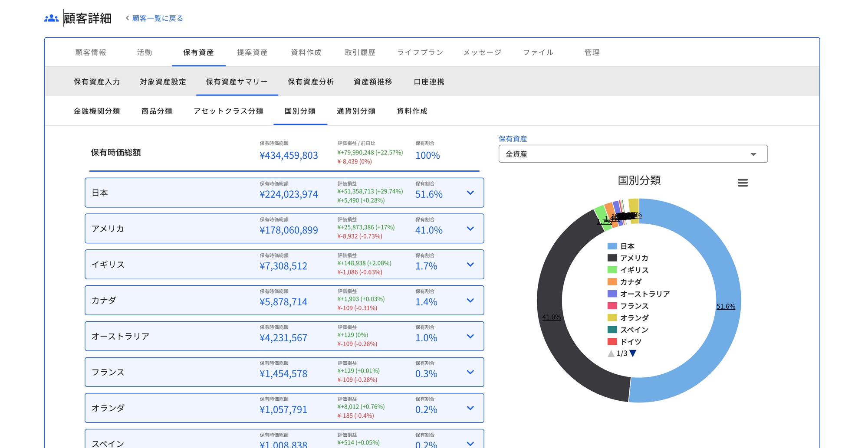Open the chart hamburger menu icon

coord(743,183)
